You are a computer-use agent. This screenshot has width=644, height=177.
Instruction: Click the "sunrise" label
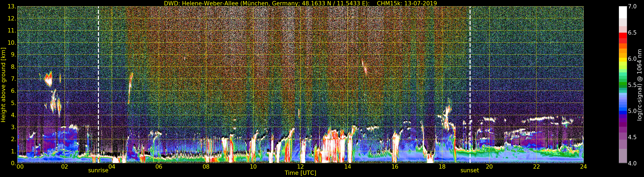pos(98,171)
